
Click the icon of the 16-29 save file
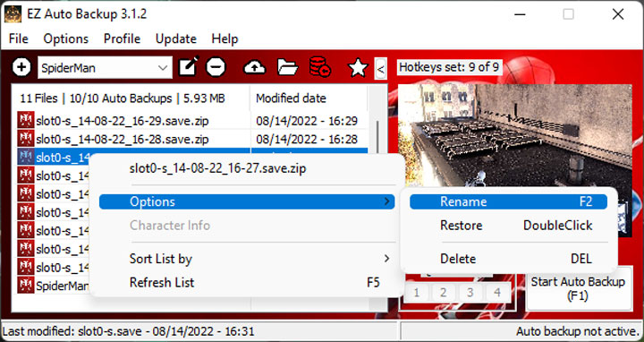click(25, 120)
